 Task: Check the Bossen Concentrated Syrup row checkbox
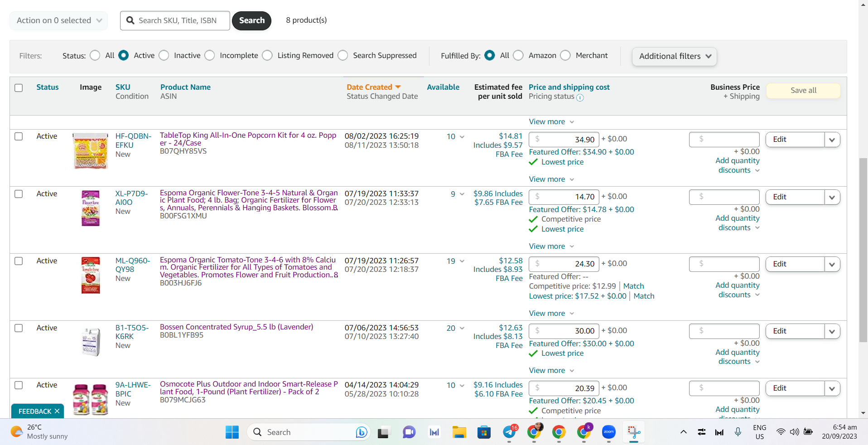click(19, 328)
